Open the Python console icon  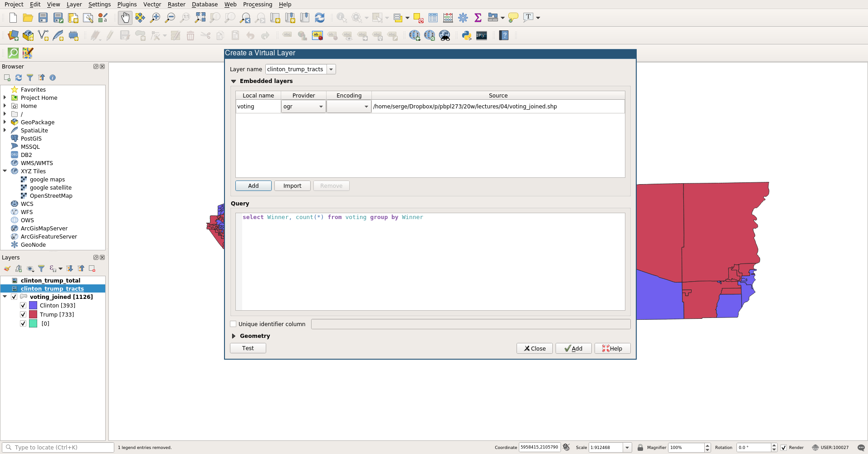(x=466, y=35)
